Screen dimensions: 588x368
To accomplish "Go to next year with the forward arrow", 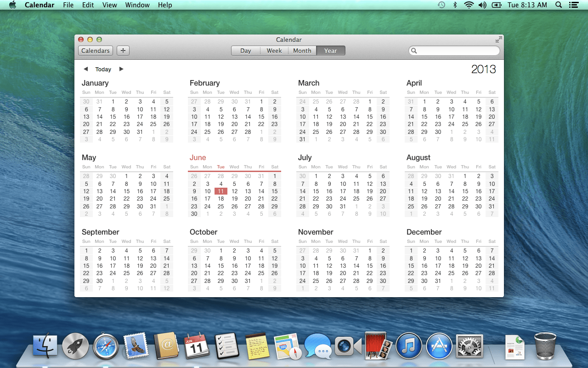I will coord(121,69).
